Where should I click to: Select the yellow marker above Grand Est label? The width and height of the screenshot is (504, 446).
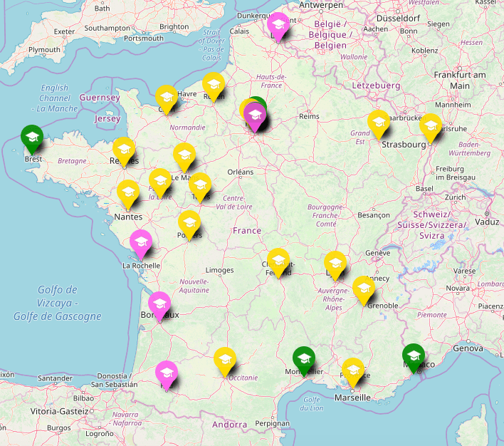pos(378,122)
